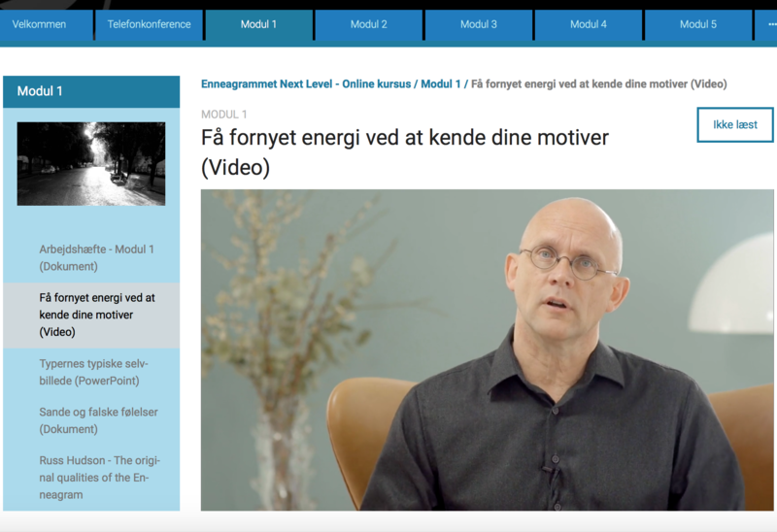Open Sande og falske følelser document
Viewport: 777px width, 532px height.
(x=99, y=420)
